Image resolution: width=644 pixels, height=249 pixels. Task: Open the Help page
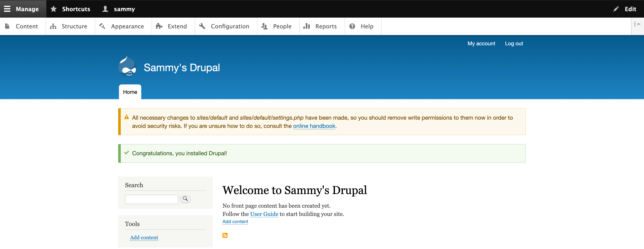pyautogui.click(x=363, y=26)
